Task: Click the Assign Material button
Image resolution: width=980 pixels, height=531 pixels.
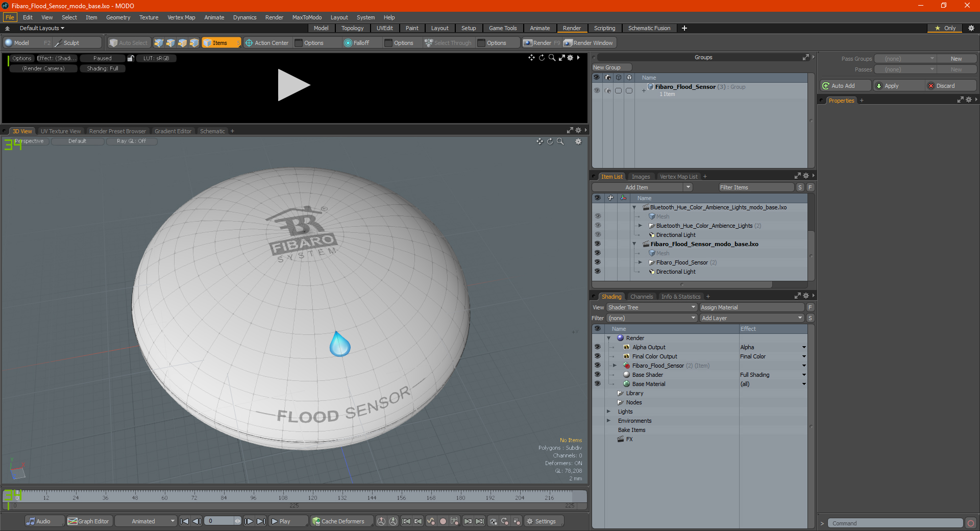Action: 751,307
